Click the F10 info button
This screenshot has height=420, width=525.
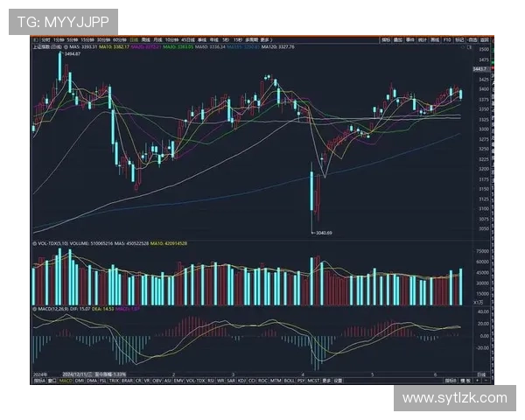[x=447, y=39]
